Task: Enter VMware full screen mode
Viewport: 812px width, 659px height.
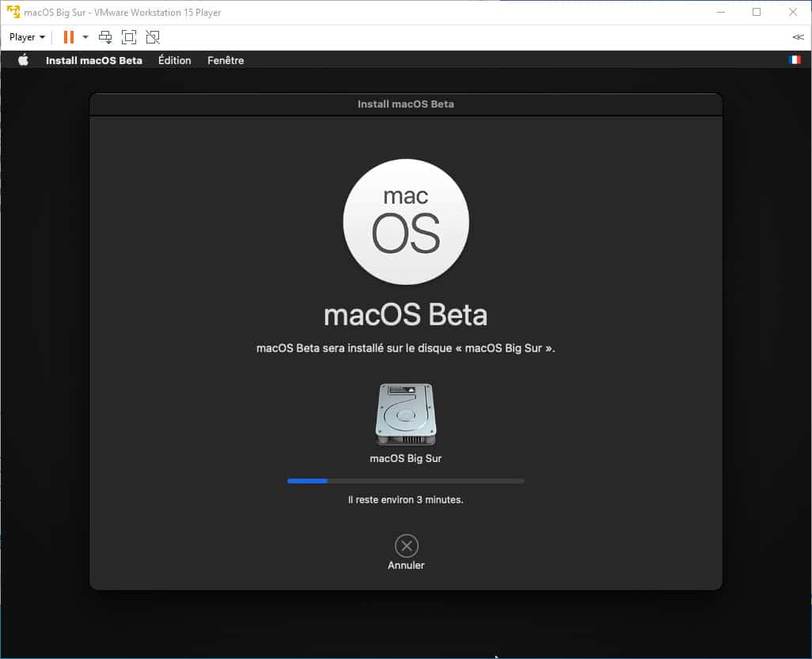Action: click(129, 37)
